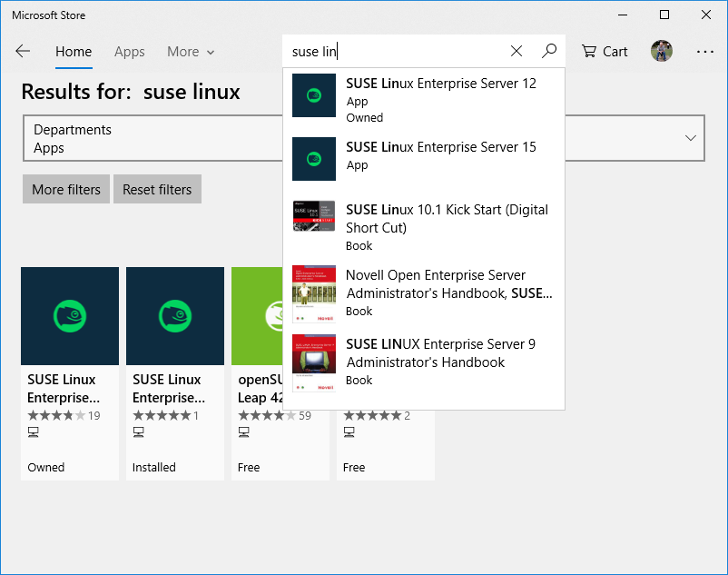Click PC device icon on Owned tile
The height and width of the screenshot is (575, 728).
pos(33,432)
